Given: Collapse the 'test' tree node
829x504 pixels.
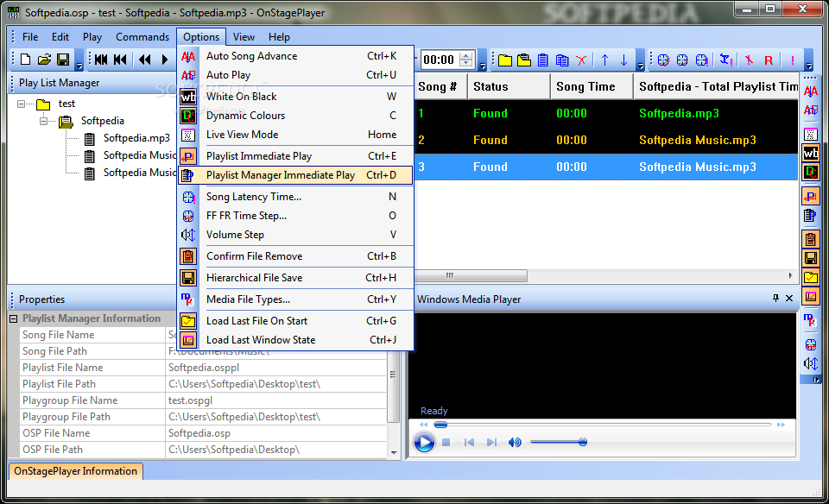Looking at the screenshot, I should [x=21, y=104].
